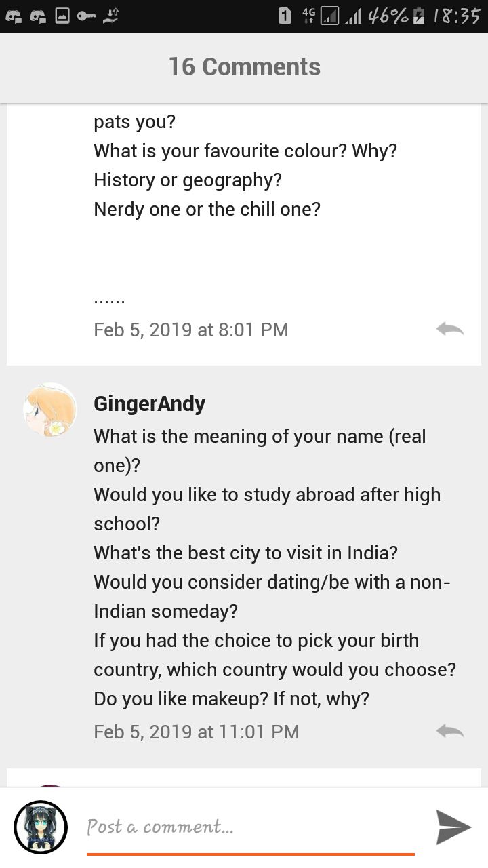This screenshot has height=868, width=488.
Task: Open GingerAndy's profile by username
Action: [149, 403]
